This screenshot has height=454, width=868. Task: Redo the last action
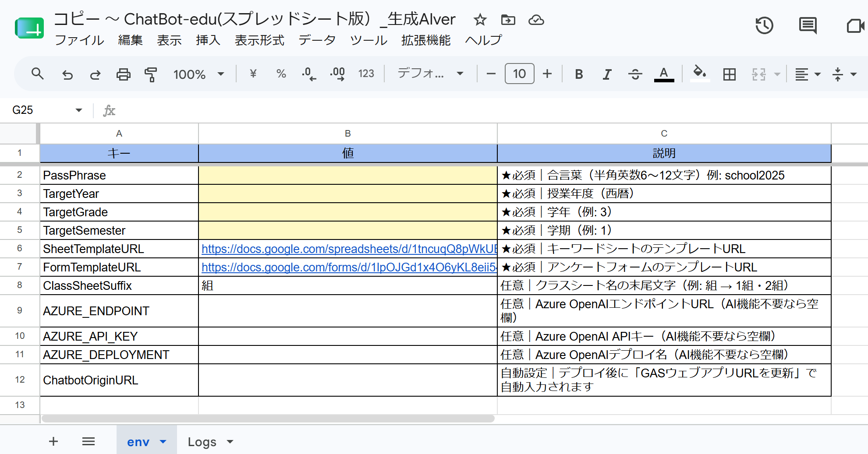click(95, 74)
